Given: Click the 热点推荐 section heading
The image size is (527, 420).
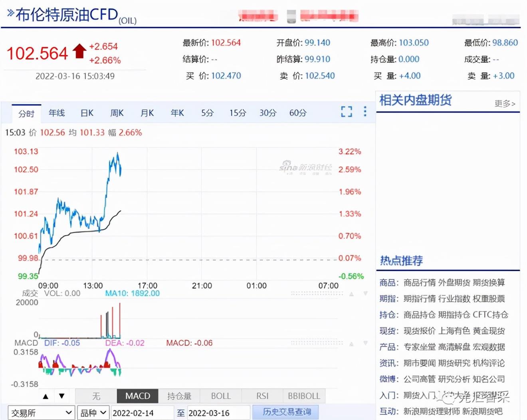Looking at the screenshot, I should (x=401, y=261).
